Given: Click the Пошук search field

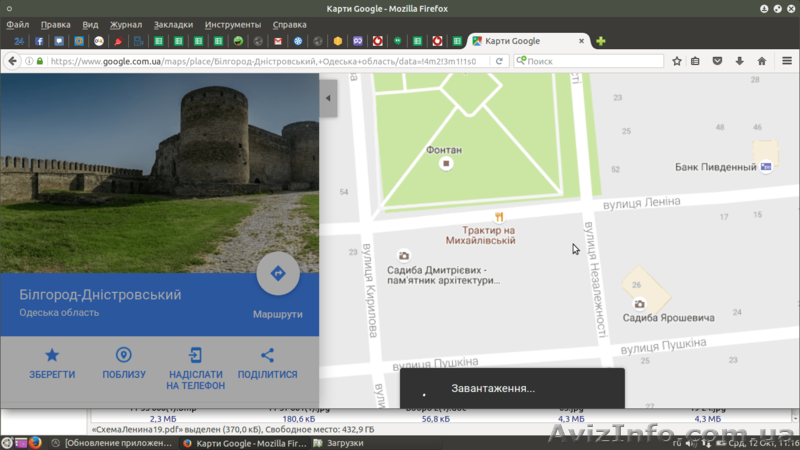Looking at the screenshot, I should coord(590,61).
